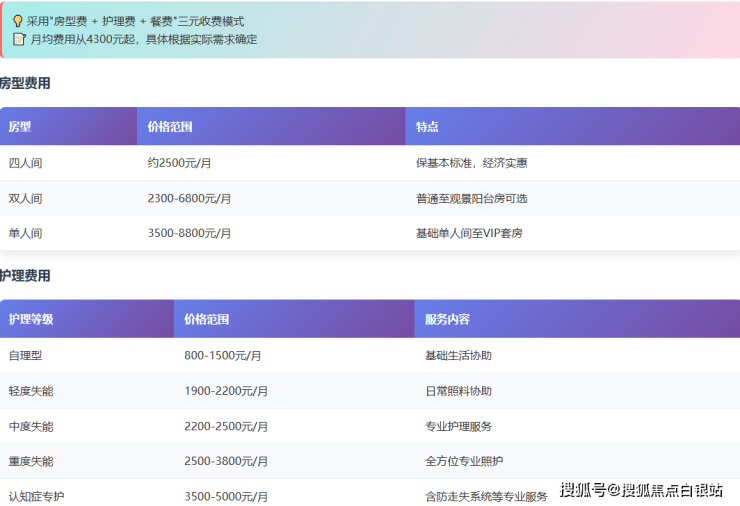Open the 搜狐号@搜狐焦点白银站 watermark link
740x506 pixels.
641,489
